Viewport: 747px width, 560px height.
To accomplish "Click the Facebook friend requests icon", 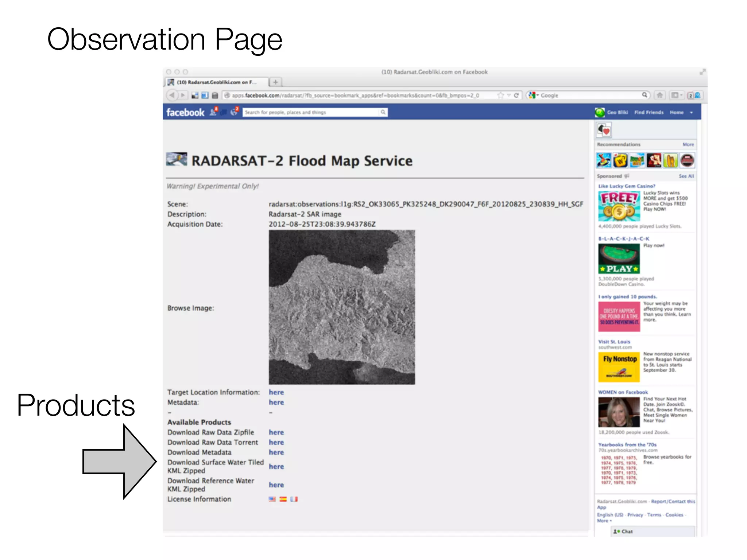I will [x=213, y=112].
